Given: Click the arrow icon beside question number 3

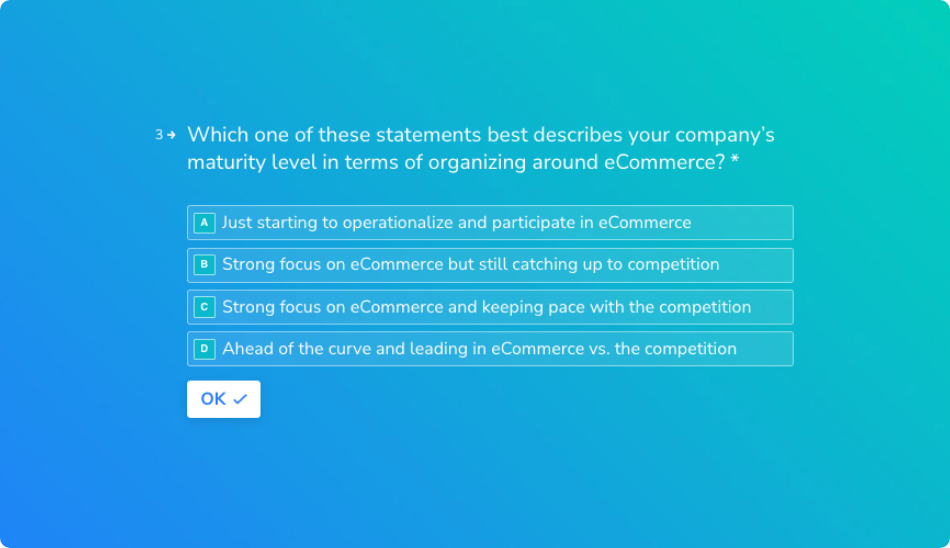Looking at the screenshot, I should 171,135.
